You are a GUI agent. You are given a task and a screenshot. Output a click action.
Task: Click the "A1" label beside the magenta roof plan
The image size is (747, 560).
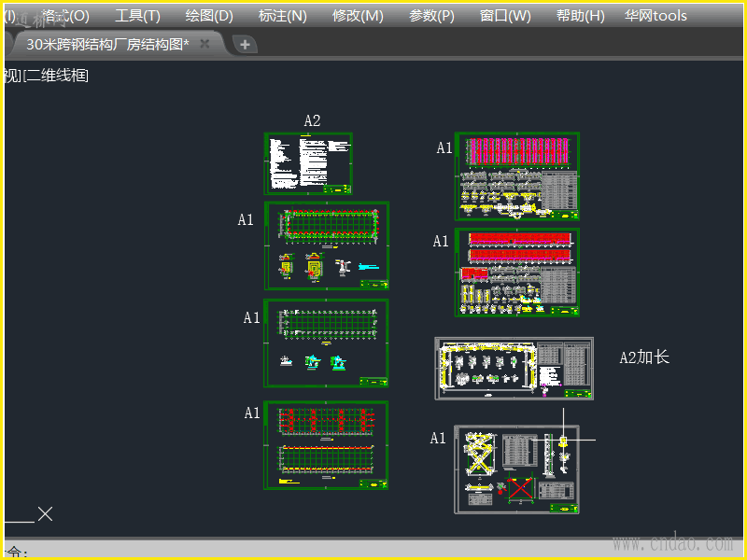(x=444, y=148)
